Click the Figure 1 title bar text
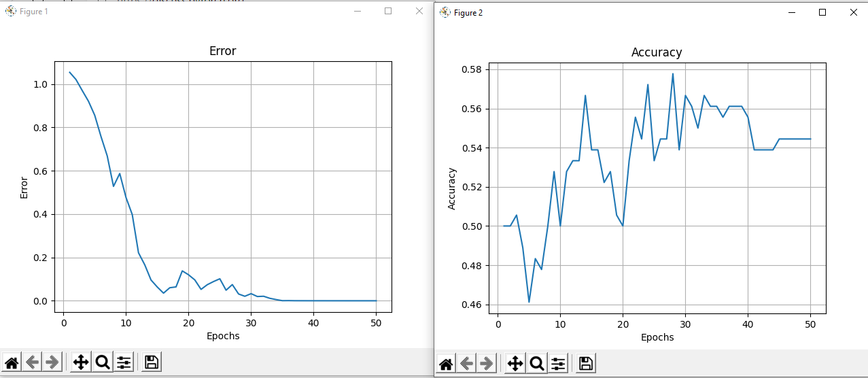 pos(33,12)
